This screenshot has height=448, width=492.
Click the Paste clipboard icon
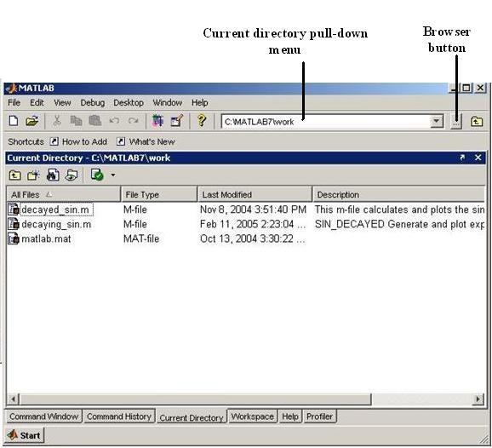95,121
